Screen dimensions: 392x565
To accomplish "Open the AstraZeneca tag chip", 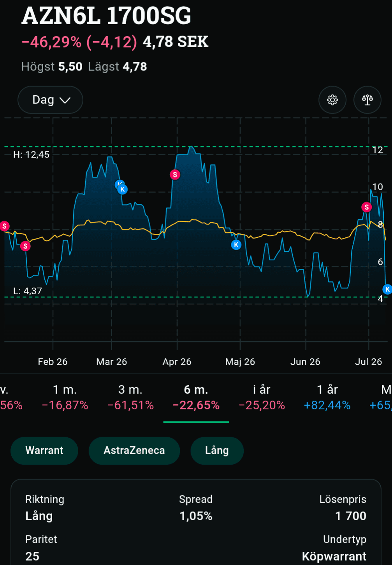I will point(134,451).
